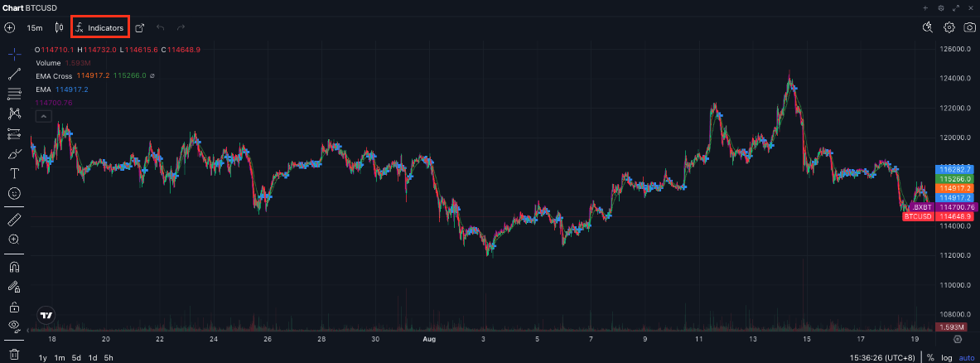Take a chart snapshot with camera icon

[x=968, y=27]
